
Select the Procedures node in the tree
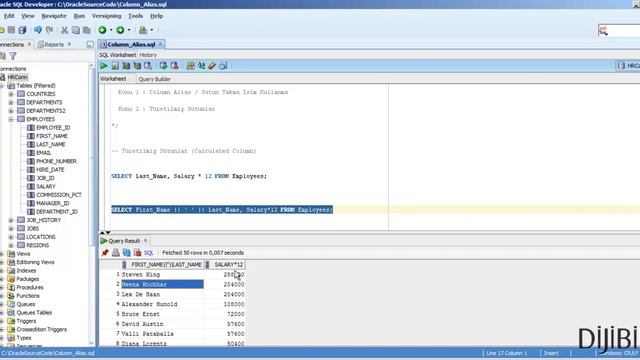[x=29, y=287]
